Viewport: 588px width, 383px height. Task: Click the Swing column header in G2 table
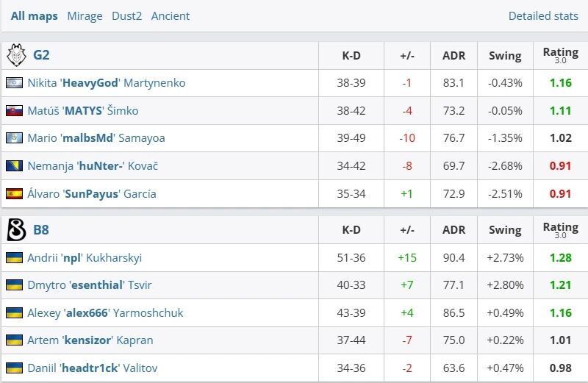505,55
